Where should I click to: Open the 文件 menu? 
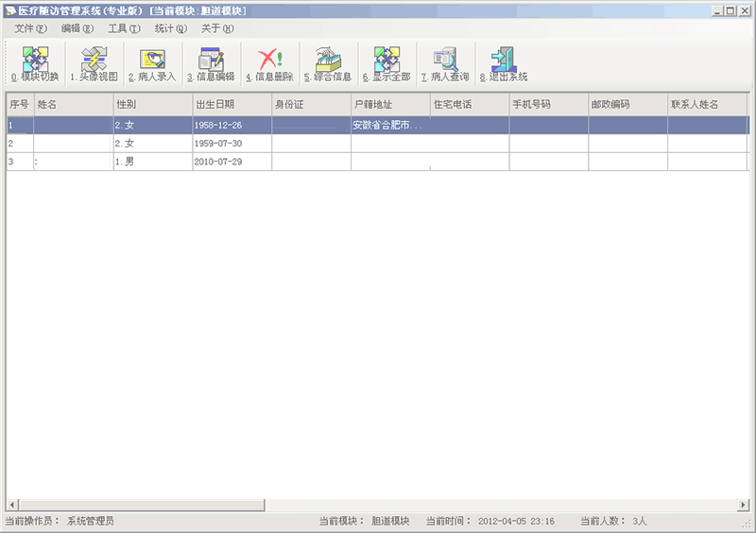[x=30, y=28]
